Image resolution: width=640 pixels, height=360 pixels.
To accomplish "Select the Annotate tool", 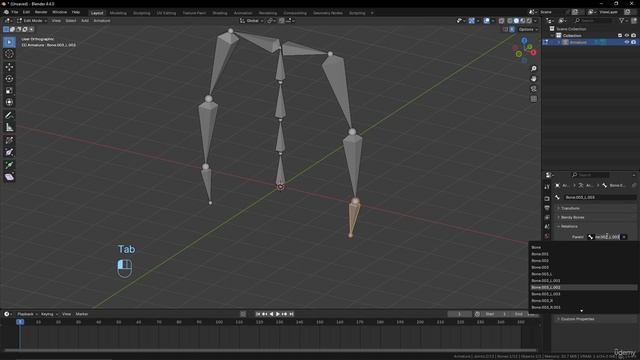I will (9, 115).
